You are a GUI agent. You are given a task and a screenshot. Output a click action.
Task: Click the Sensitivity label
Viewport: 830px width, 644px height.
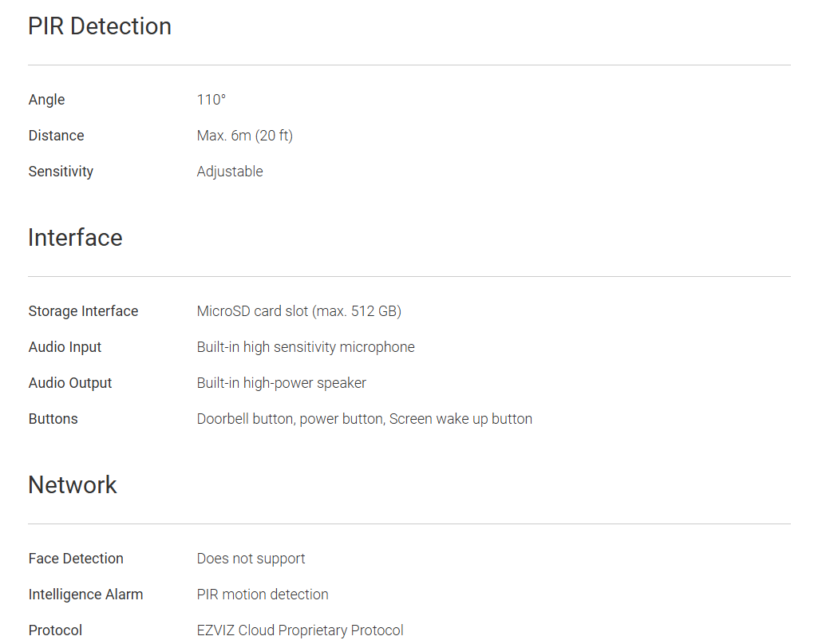click(x=61, y=172)
